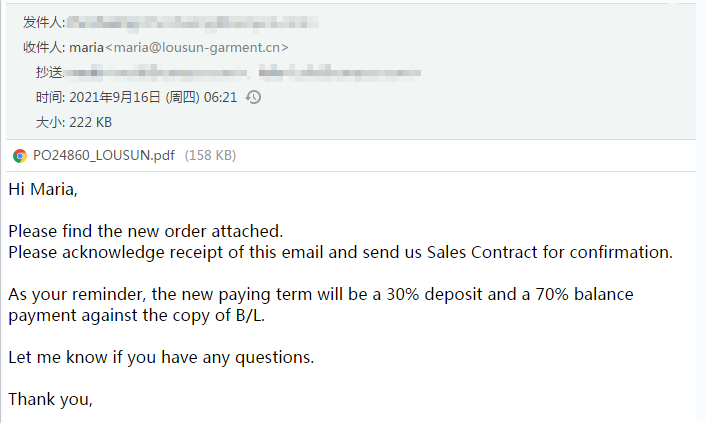Click the 发件人 sender label
Image resolution: width=705 pixels, height=423 pixels.
click(43, 22)
